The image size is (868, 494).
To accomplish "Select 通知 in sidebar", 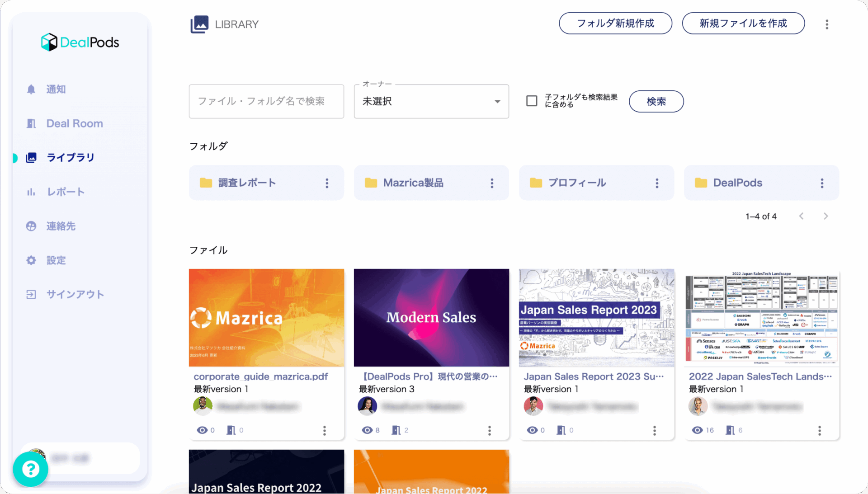I will pyautogui.click(x=56, y=89).
